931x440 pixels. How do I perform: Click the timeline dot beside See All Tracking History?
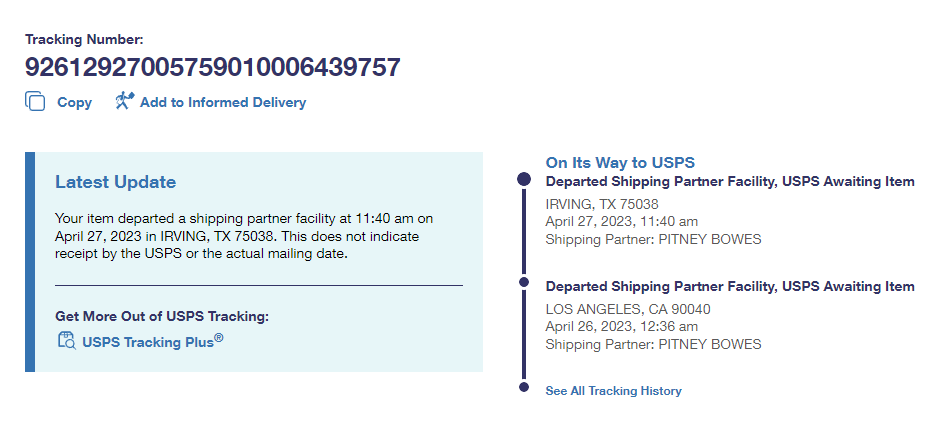point(523,387)
